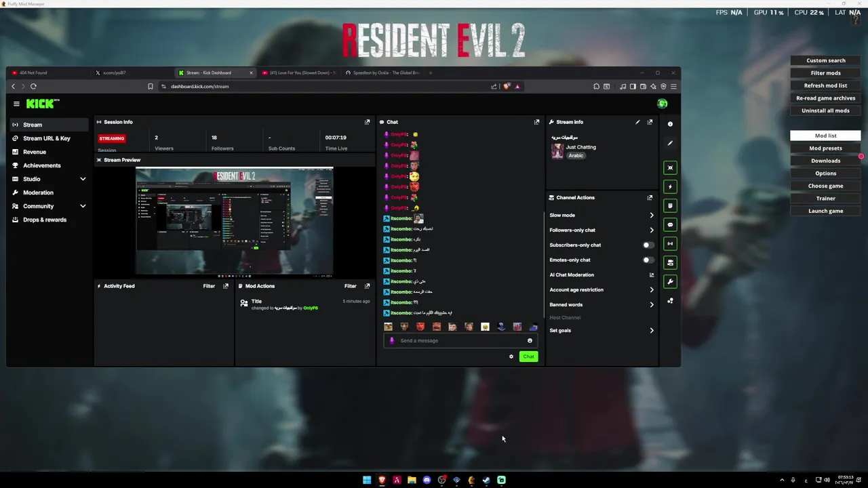Bookmark the current page
The width and height of the screenshot is (868, 488).
coord(151,86)
